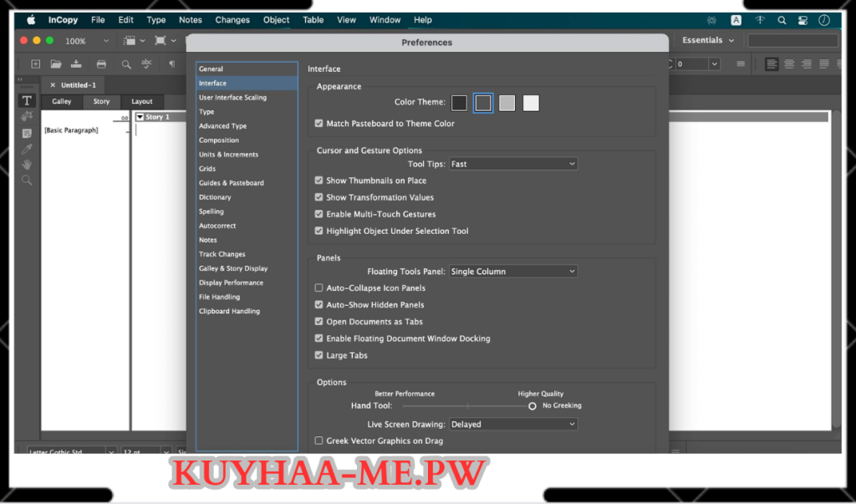Select the Eyedropper tool
The width and height of the screenshot is (856, 504).
(x=26, y=149)
